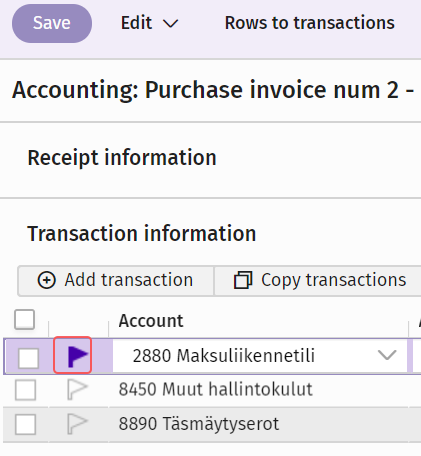Check the 8450 Muut hallintokulut row checkbox
Image resolution: width=421 pixels, height=456 pixels.
click(25, 390)
